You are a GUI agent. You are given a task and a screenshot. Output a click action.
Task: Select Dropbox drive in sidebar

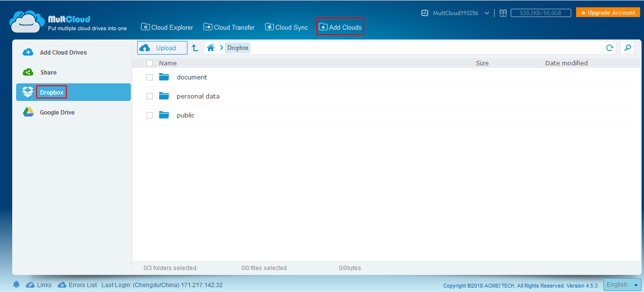(73, 92)
